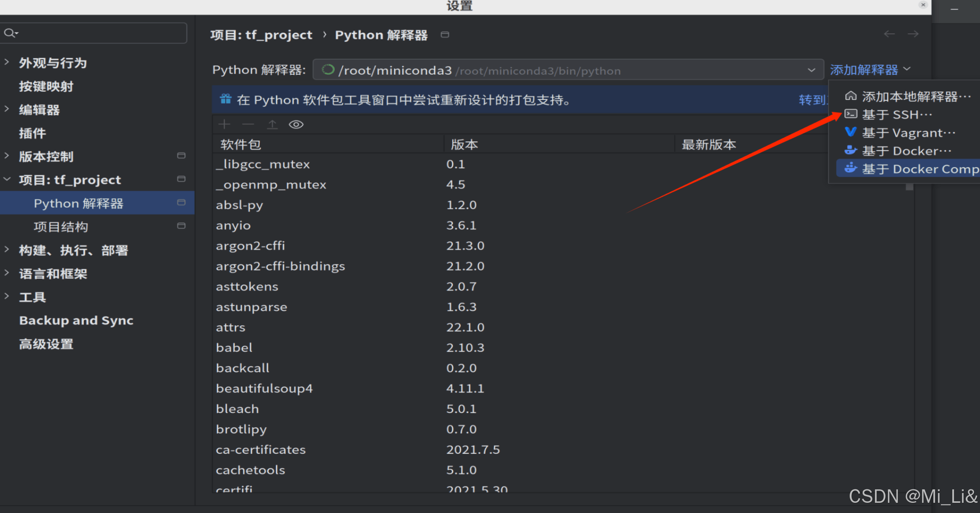The image size is (980, 513).
Task: Expand the 工具 section in sidebar
Action: [x=7, y=296]
